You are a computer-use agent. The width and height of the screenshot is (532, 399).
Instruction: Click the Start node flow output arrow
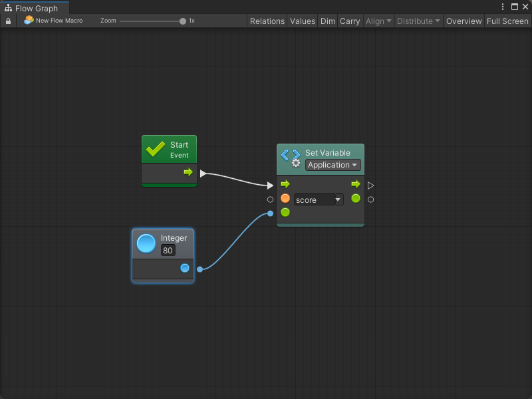(x=188, y=172)
